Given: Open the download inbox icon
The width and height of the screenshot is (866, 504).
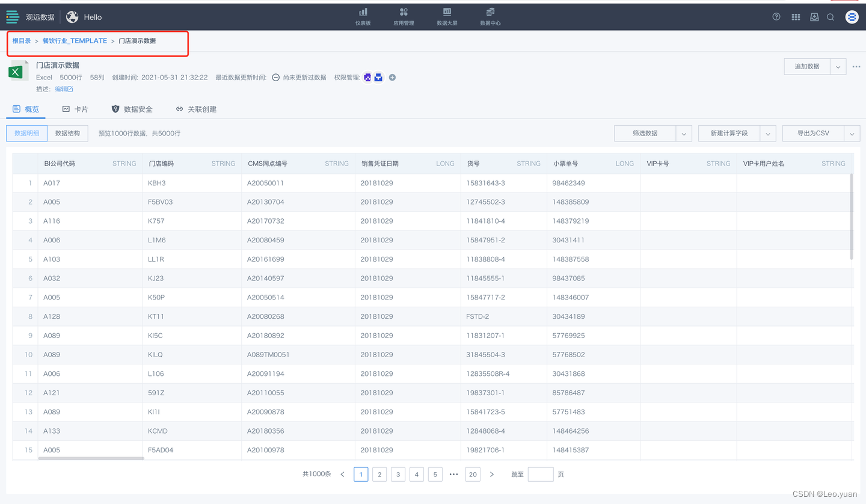Looking at the screenshot, I should 814,17.
